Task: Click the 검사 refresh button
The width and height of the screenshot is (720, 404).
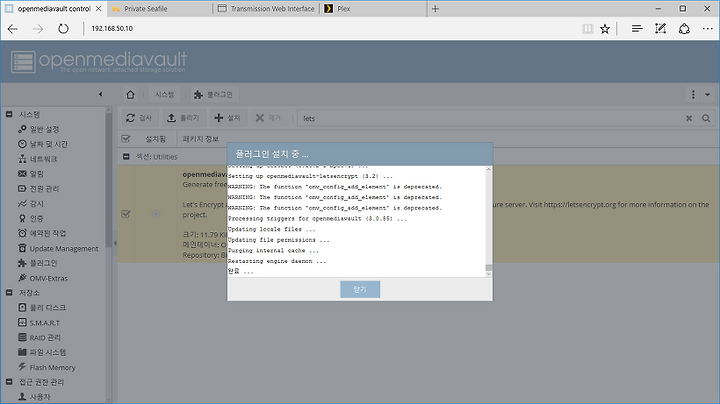Action: pyautogui.click(x=139, y=118)
